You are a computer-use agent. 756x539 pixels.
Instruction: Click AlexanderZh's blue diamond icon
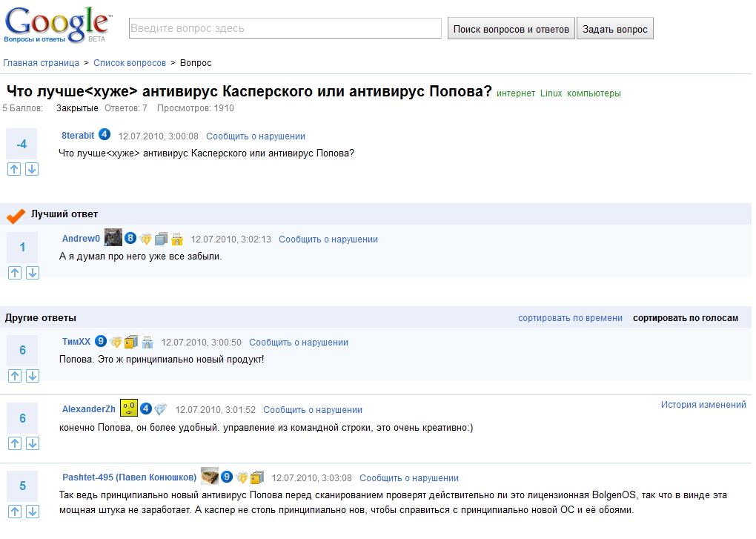tap(161, 409)
